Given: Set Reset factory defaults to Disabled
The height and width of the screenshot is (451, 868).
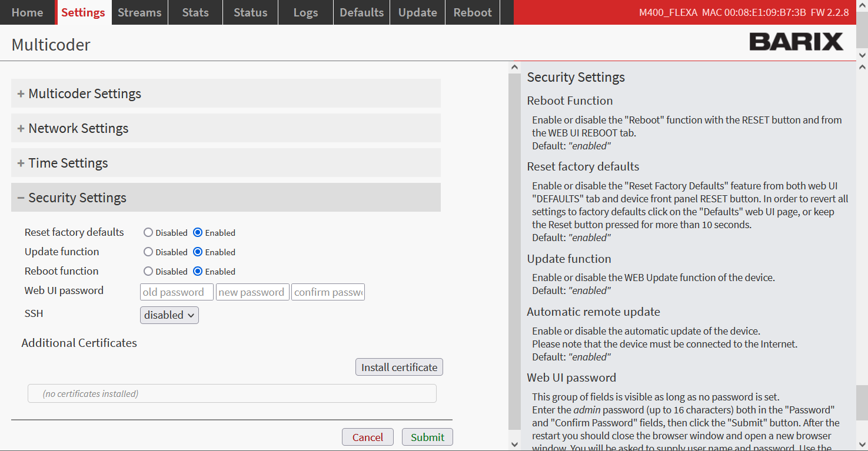Looking at the screenshot, I should 148,233.
